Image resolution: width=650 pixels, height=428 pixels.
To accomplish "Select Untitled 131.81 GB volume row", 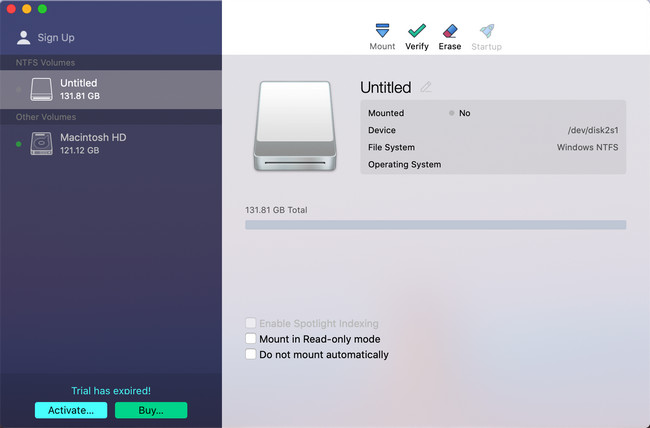I will (x=111, y=89).
